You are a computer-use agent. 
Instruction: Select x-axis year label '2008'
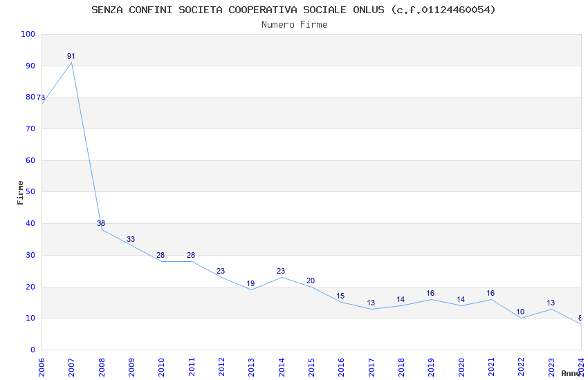[101, 367]
